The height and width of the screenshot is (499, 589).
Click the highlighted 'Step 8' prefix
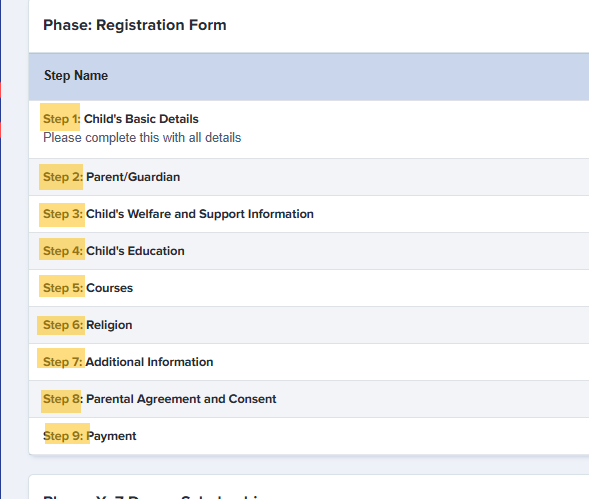(61, 401)
